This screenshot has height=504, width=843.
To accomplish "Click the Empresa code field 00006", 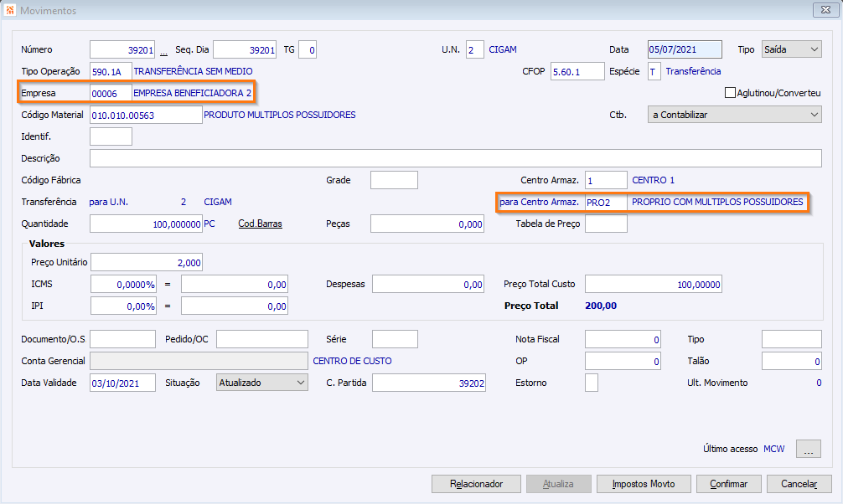I will 111,93.
